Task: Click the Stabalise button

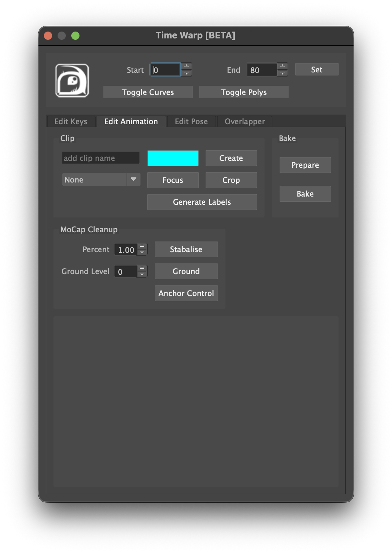Action: point(186,249)
